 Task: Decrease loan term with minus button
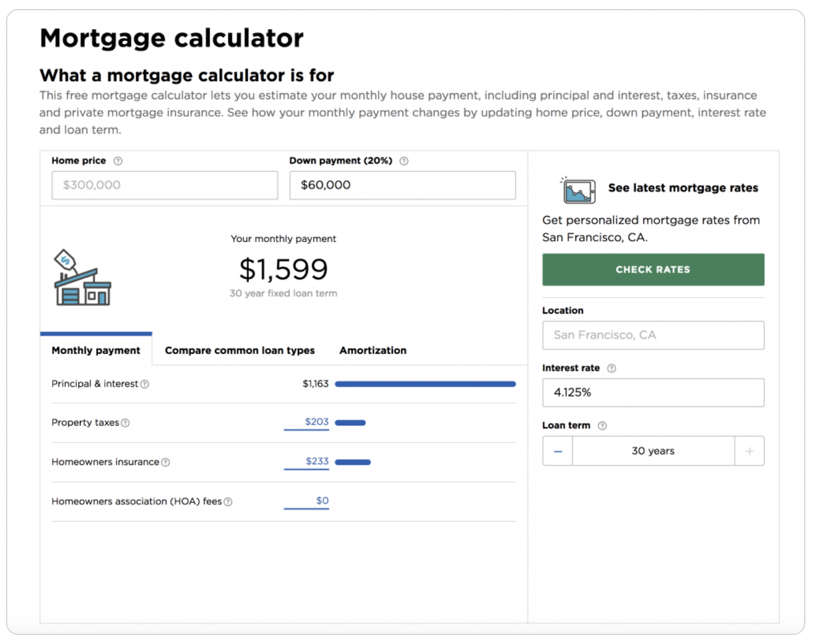point(558,452)
